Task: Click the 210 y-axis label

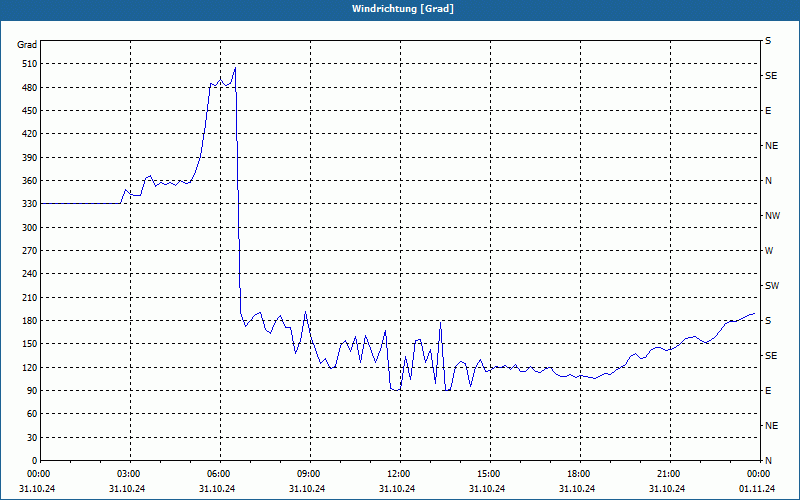Action: (30, 297)
